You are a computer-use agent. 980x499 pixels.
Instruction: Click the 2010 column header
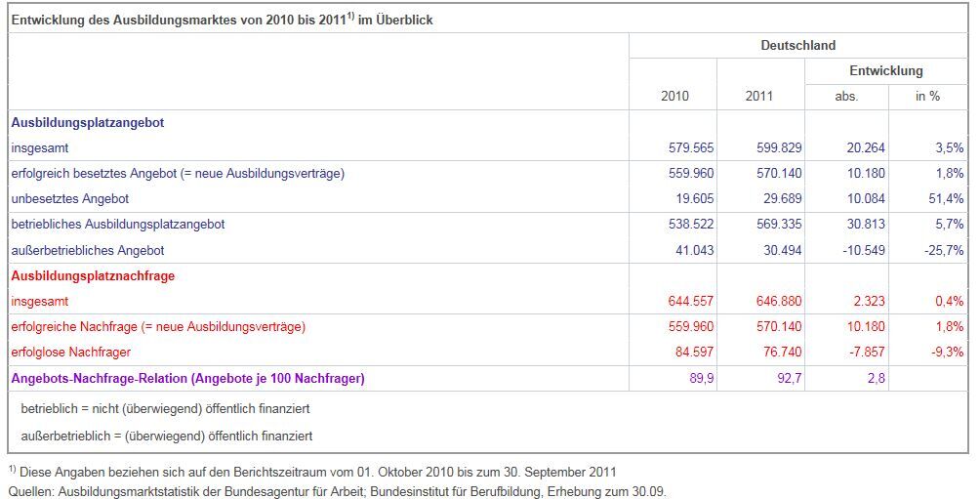click(x=674, y=96)
